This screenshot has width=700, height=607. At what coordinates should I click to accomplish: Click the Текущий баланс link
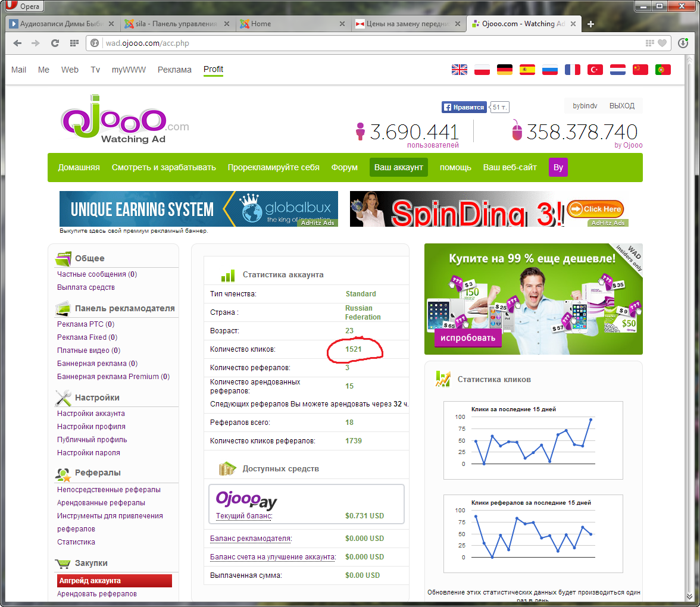[244, 516]
